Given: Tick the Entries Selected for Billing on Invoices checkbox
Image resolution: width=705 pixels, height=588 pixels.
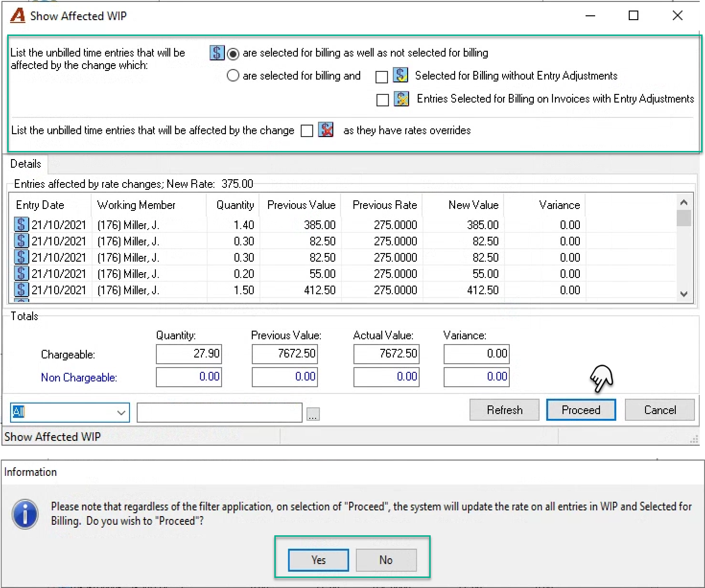Looking at the screenshot, I should point(383,100).
